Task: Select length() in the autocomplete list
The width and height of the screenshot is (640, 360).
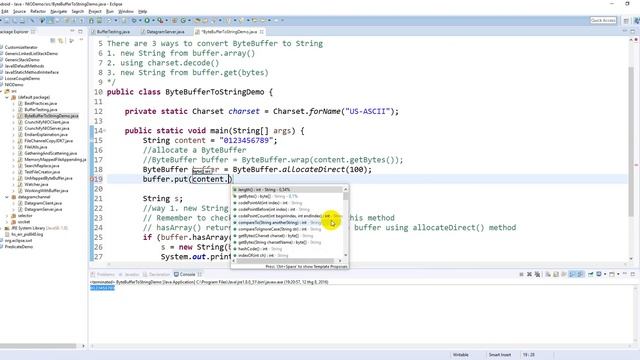Action: [x=287, y=190]
